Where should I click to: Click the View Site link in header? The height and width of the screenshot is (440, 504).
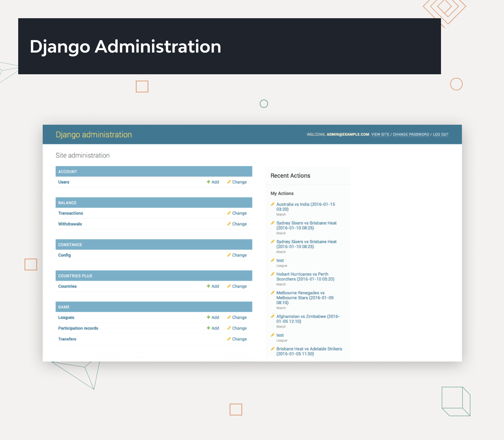pyautogui.click(x=380, y=135)
